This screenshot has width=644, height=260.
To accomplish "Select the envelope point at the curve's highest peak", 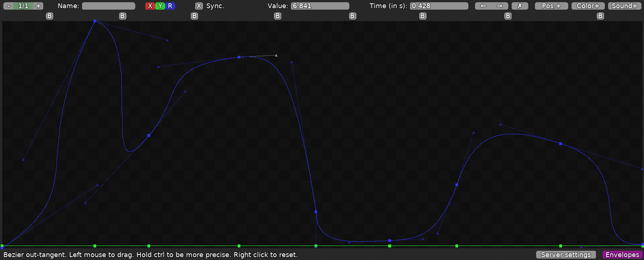I will click(x=95, y=21).
